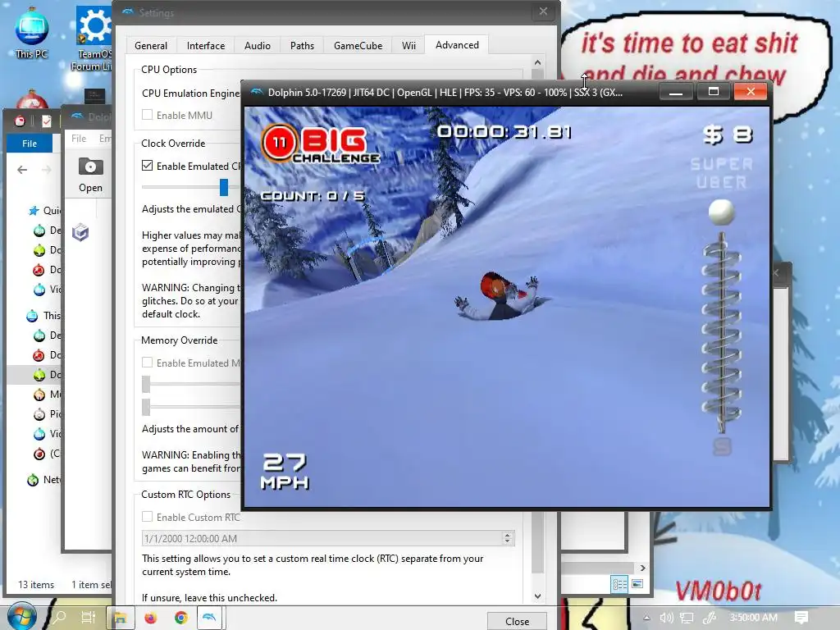Click the Custom RTC date-time spinner arrows
Viewport: 840px width, 630px height.
pos(507,538)
